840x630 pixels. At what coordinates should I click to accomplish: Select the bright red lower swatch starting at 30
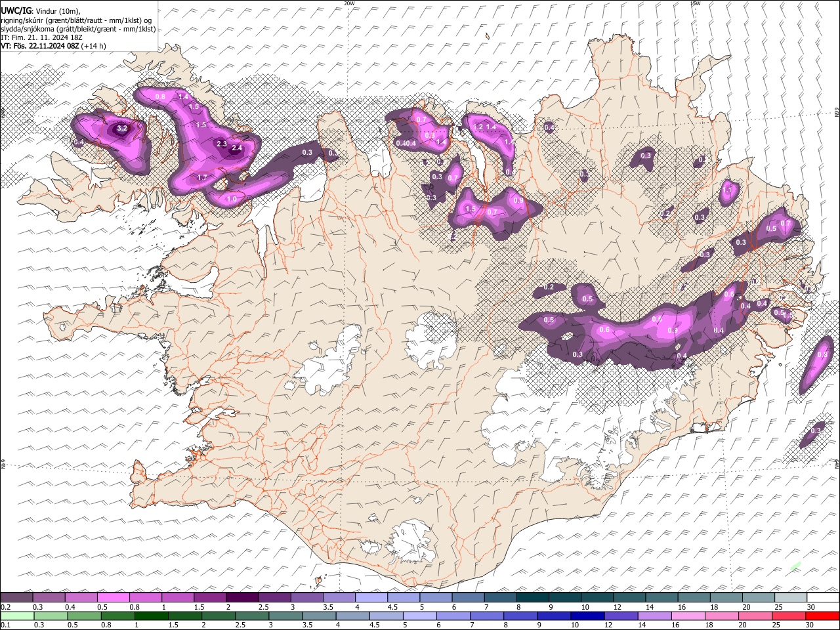823,616
